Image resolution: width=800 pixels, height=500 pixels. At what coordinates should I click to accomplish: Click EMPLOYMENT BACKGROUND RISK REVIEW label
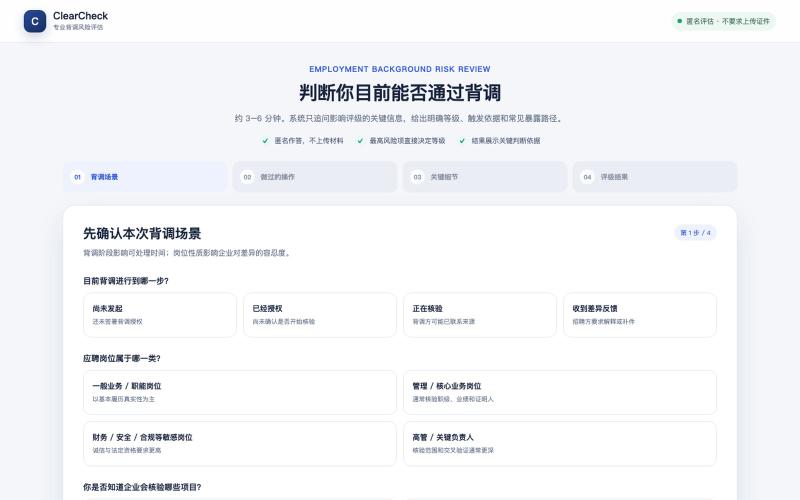coord(400,69)
